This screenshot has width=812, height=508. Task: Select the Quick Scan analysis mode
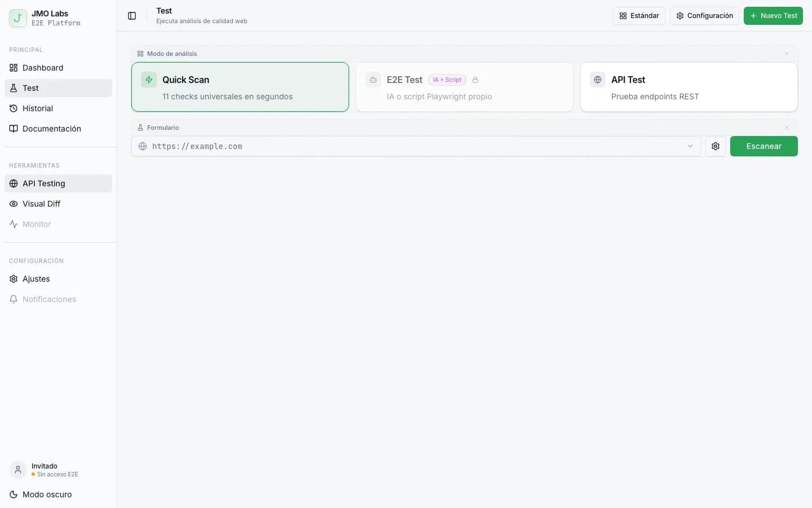tap(240, 87)
